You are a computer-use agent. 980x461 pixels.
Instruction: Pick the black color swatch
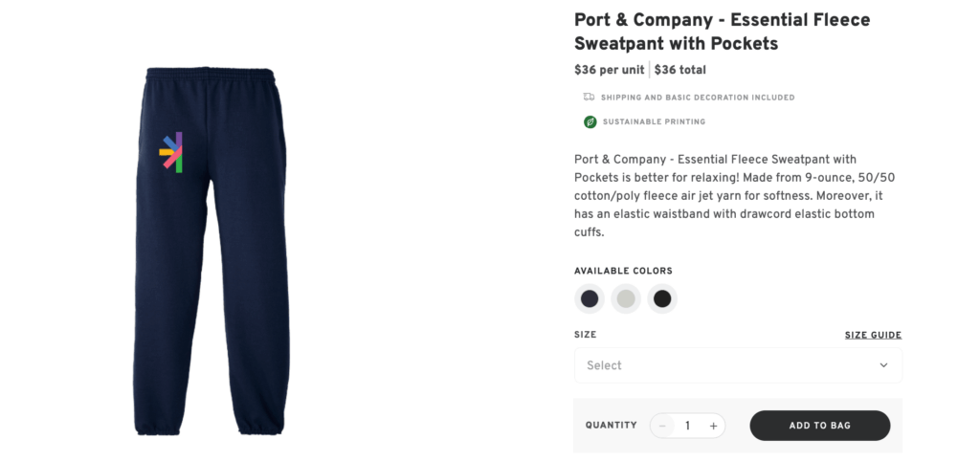662,299
